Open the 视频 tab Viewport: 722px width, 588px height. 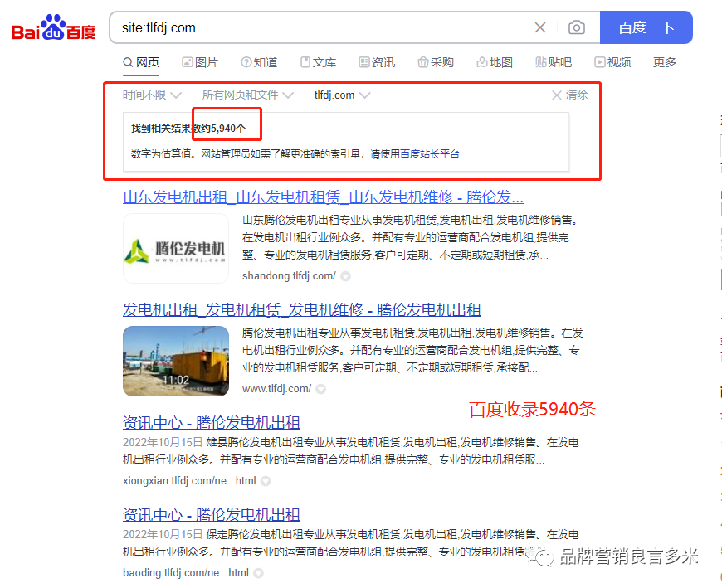tap(612, 62)
